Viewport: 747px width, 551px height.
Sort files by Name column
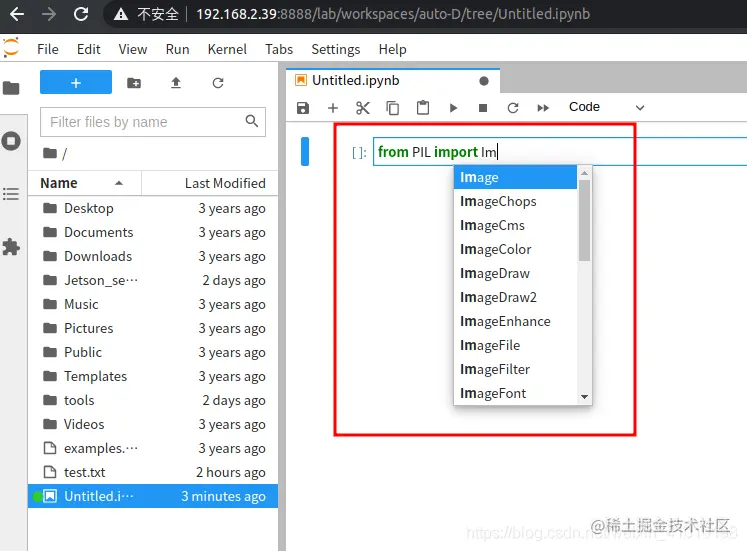pos(84,183)
